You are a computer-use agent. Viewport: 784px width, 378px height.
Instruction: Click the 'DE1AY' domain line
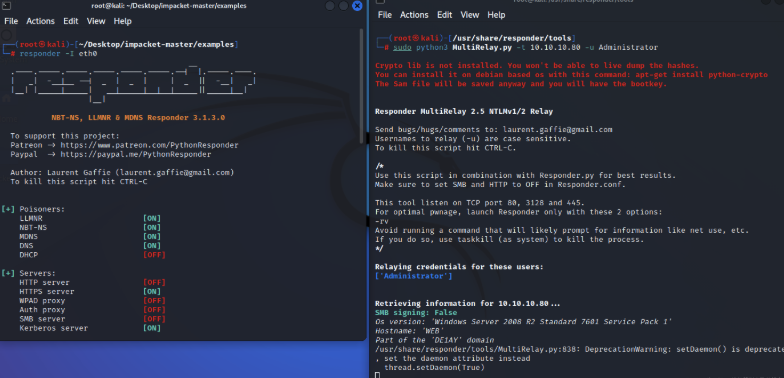(x=434, y=340)
